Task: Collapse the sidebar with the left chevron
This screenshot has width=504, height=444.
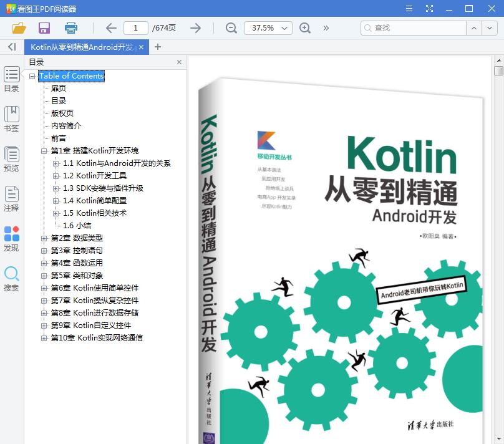Action: 11,47
